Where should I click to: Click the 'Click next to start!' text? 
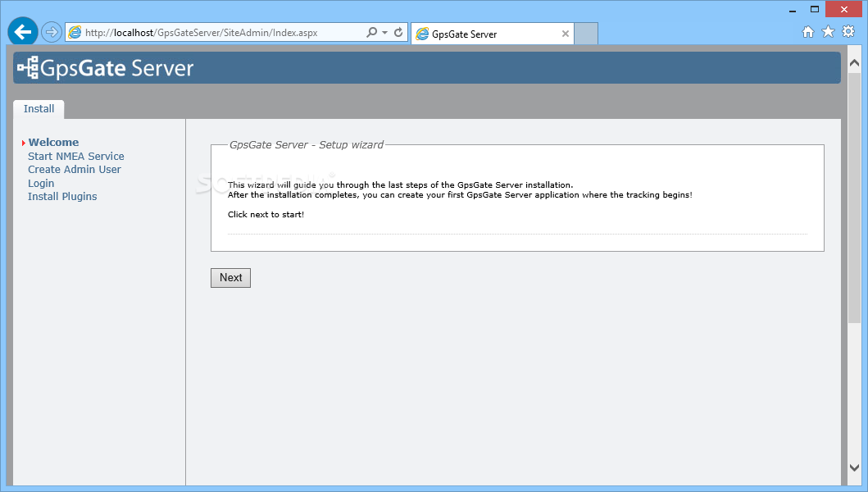pos(266,214)
